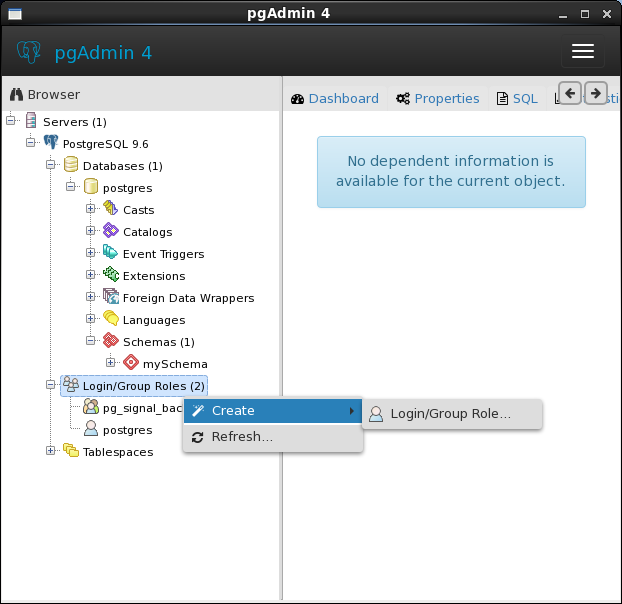Viewport: 622px width, 604px height.
Task: Collapse the PostgreSQL 9.6 server node
Action: [31, 142]
